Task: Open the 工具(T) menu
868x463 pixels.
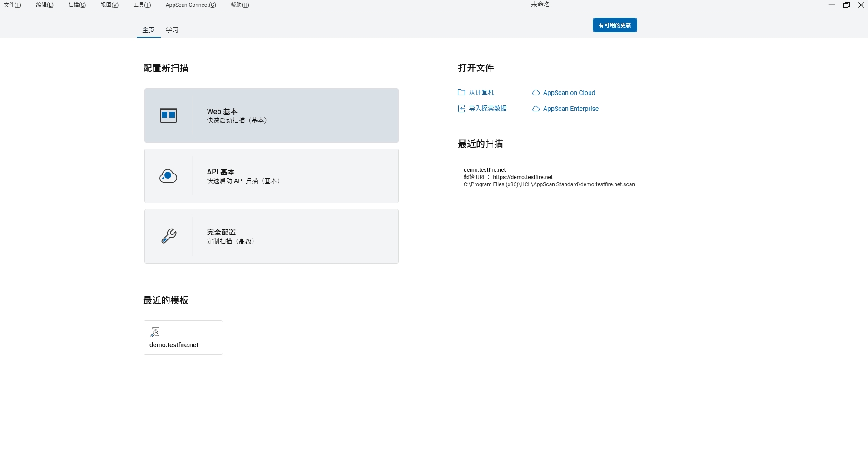Action: [x=142, y=5]
